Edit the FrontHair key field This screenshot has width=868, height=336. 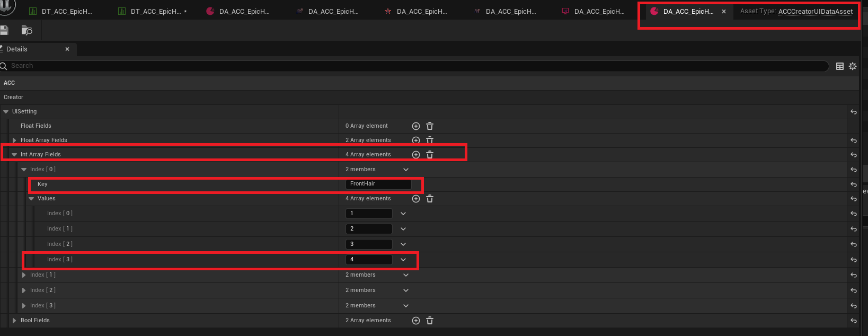[x=378, y=184]
